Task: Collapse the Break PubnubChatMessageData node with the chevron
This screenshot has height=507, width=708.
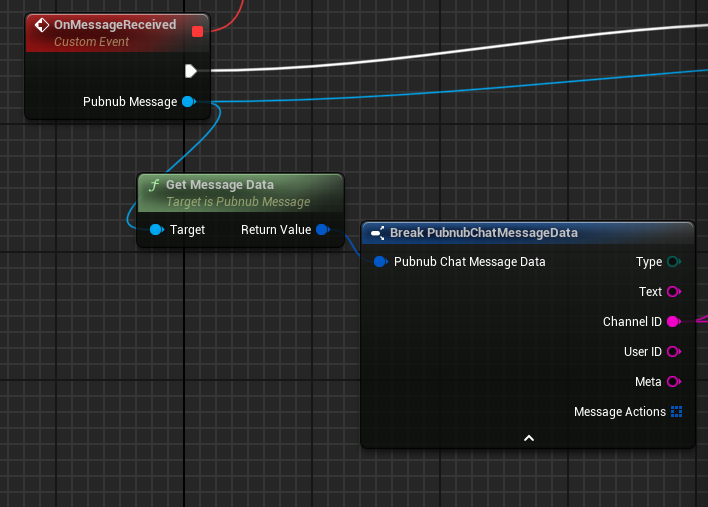Action: pos(528,438)
